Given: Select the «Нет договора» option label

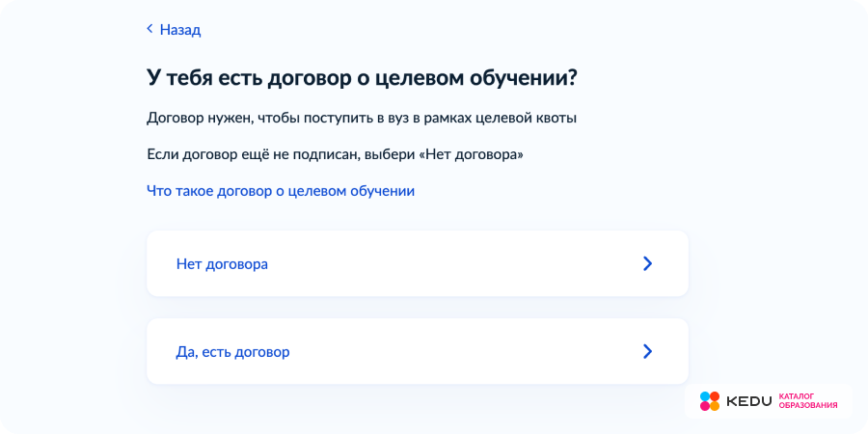Looking at the screenshot, I should (x=222, y=263).
